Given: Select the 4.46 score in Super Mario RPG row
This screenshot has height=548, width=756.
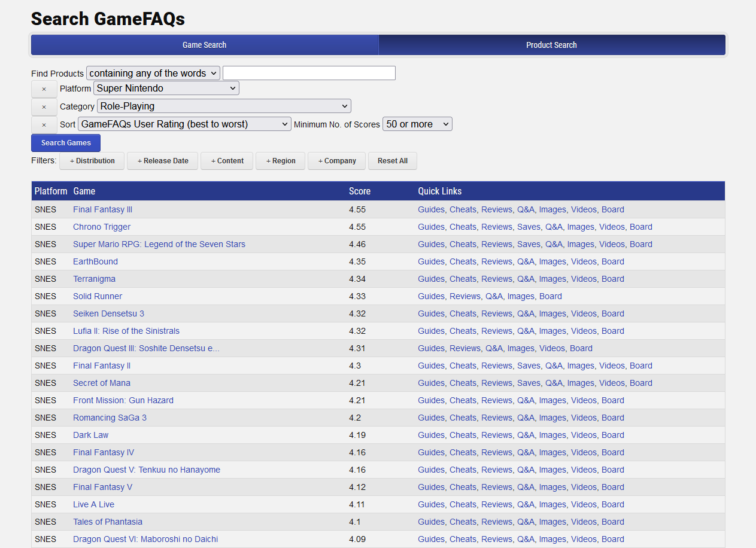Looking at the screenshot, I should (357, 244).
